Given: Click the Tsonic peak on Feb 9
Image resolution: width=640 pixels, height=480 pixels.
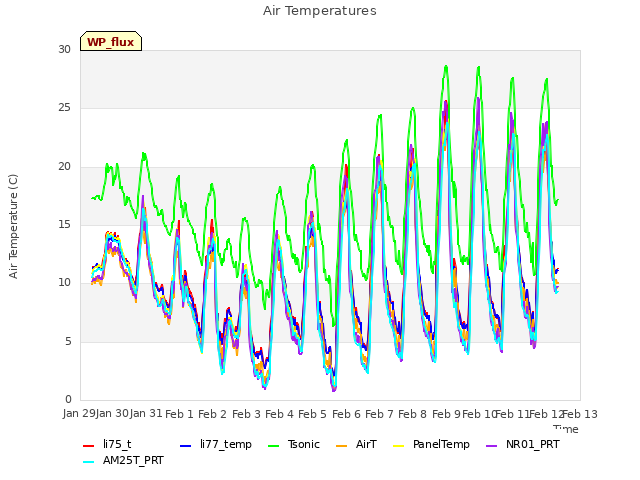Looking at the screenshot, I should click(446, 66).
